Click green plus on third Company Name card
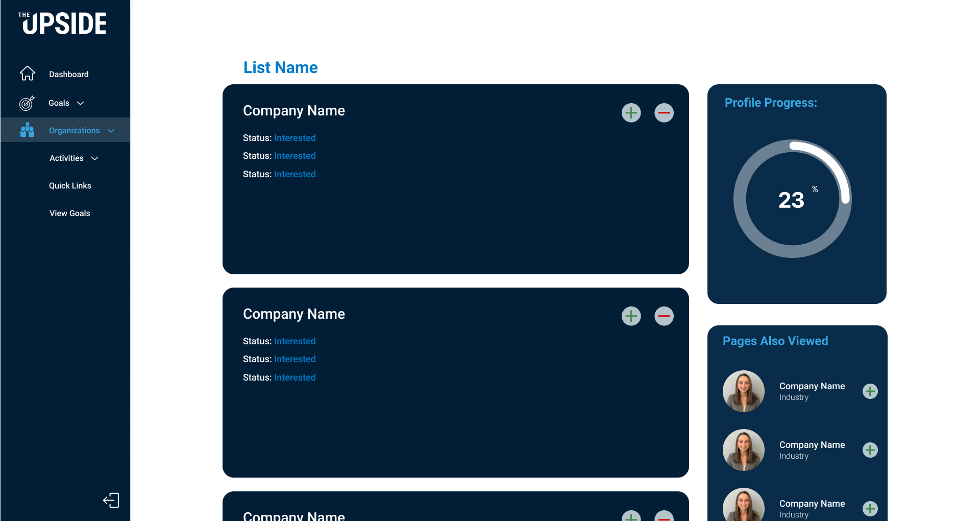Image resolution: width=980 pixels, height=521 pixels. [631, 516]
